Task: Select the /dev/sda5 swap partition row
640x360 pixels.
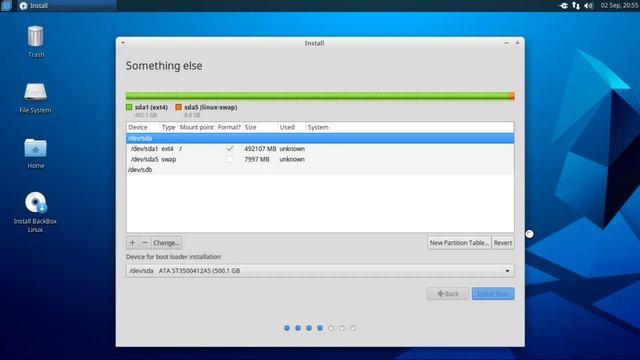Action: click(320, 159)
